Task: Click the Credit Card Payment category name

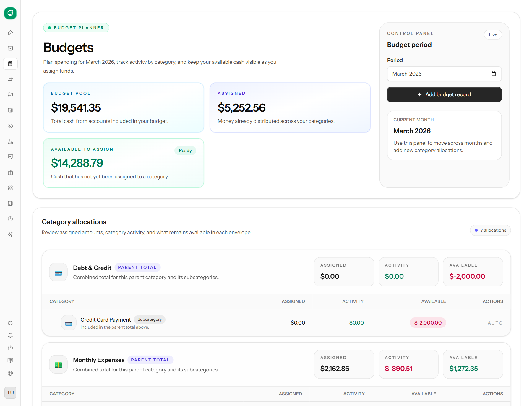Action: (x=106, y=320)
